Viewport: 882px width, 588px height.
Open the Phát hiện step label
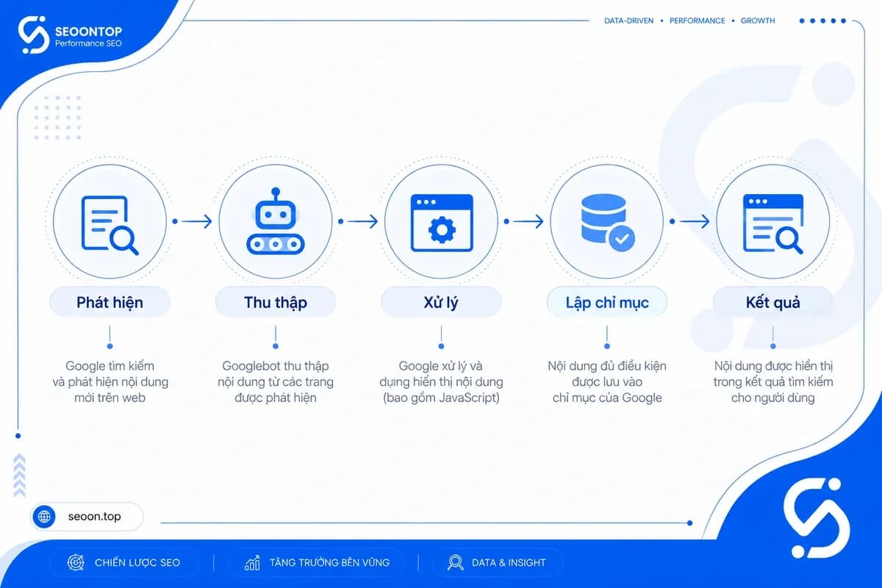110,302
